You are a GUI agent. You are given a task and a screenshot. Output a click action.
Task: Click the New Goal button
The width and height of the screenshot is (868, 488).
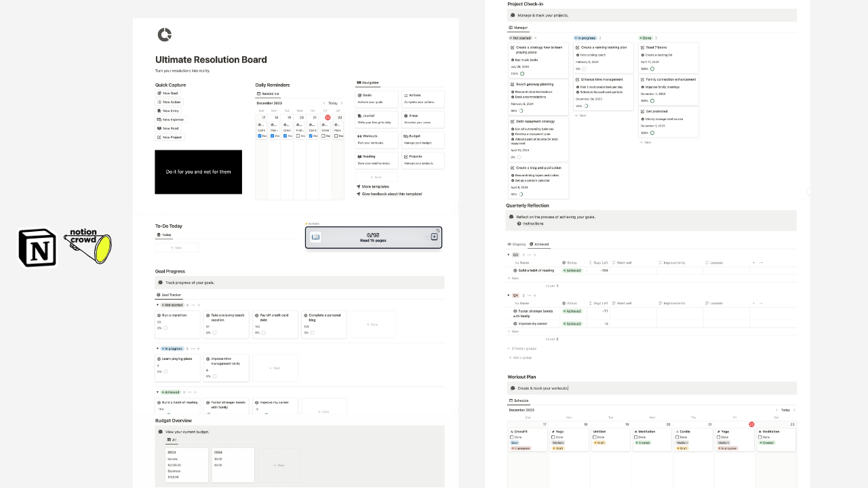167,93
